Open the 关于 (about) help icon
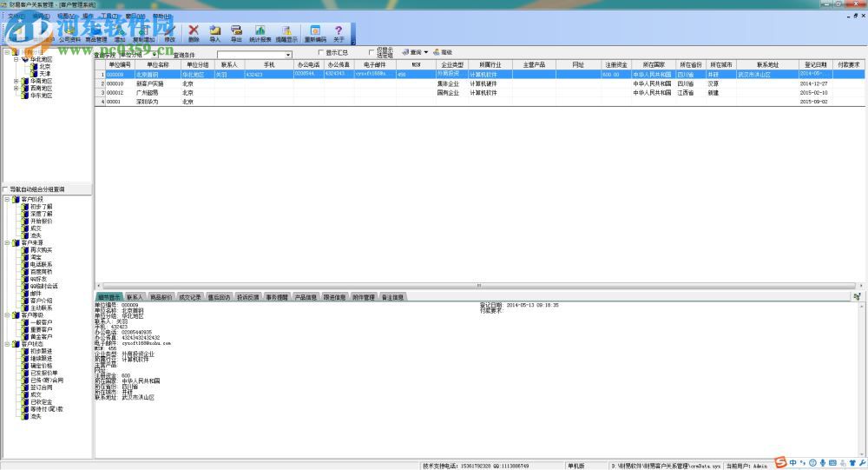This screenshot has height=470, width=868. tap(339, 33)
